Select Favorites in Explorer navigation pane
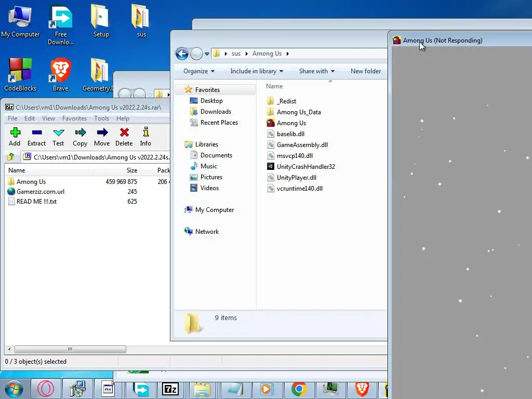This screenshot has height=399, width=532. pos(207,89)
